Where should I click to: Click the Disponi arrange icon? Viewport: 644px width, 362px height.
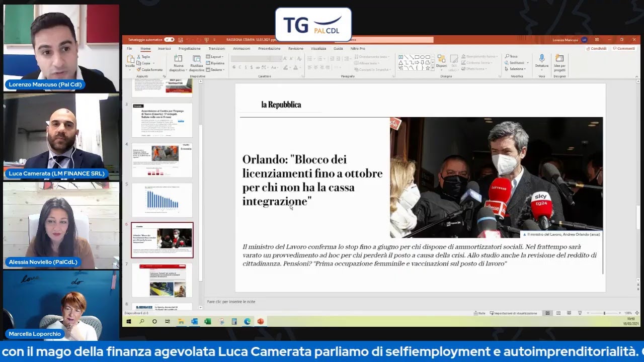pyautogui.click(x=441, y=59)
